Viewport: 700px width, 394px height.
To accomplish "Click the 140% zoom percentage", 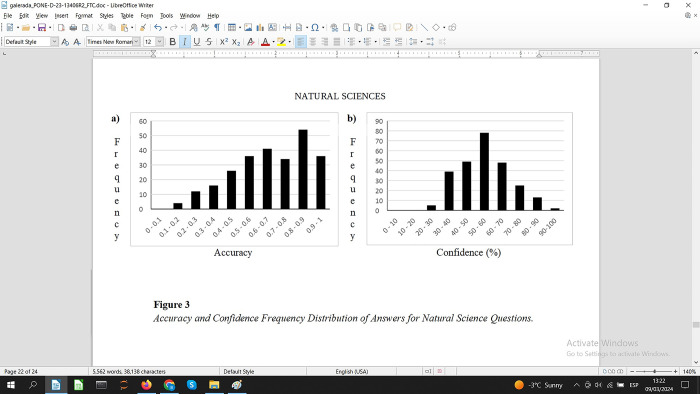I will point(689,371).
